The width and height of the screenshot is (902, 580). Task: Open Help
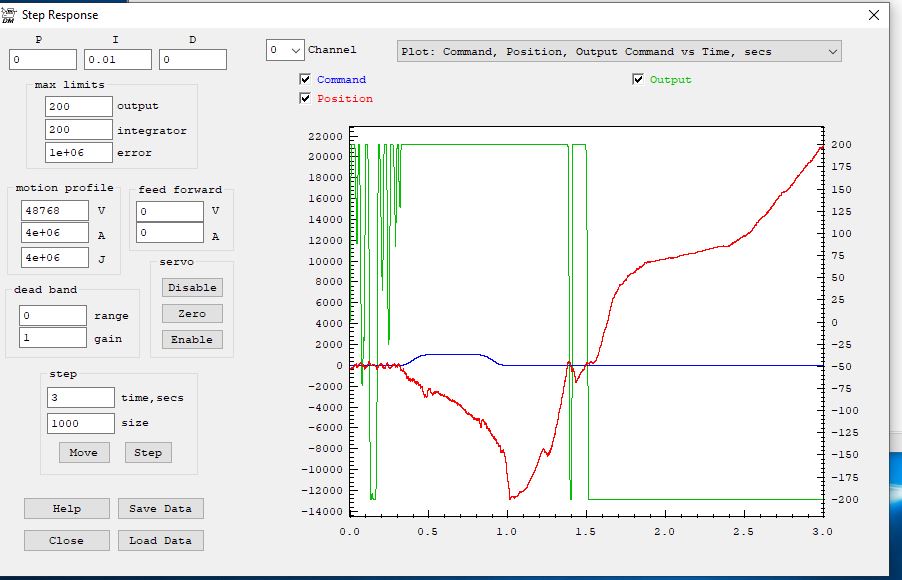[x=67, y=508]
